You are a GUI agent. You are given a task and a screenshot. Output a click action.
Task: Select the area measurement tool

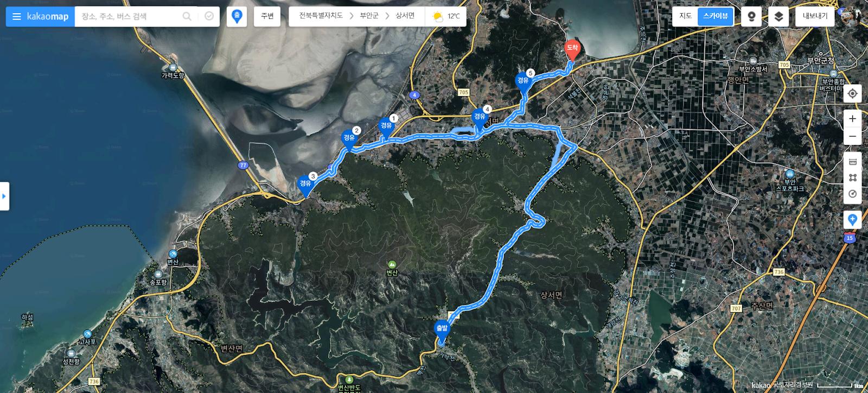[x=852, y=178]
